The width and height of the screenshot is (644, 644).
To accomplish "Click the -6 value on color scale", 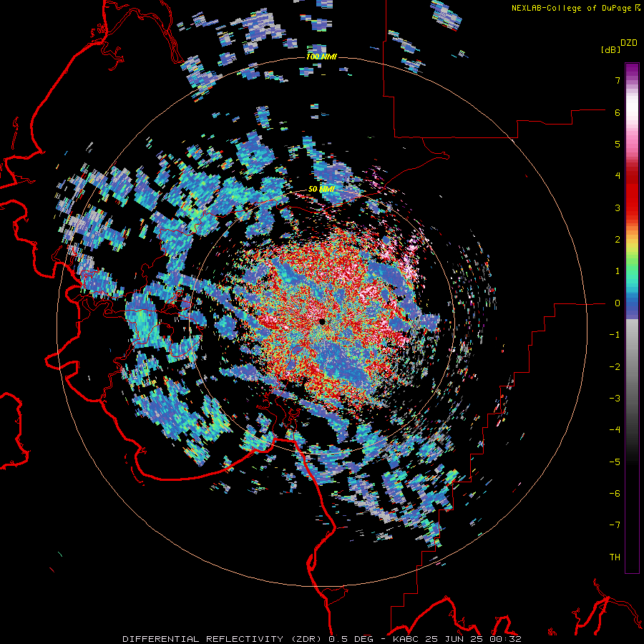I will (x=615, y=494).
